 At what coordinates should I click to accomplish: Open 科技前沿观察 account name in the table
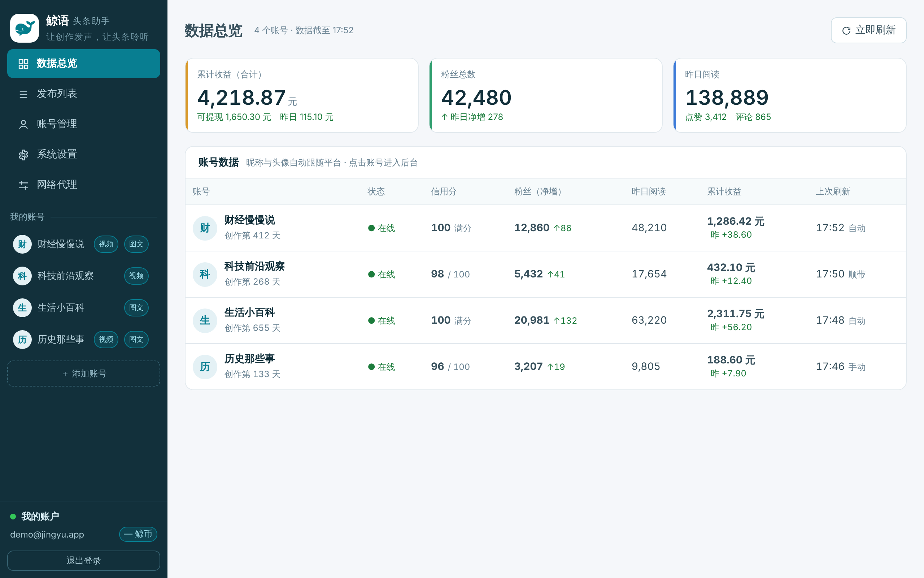(x=254, y=267)
